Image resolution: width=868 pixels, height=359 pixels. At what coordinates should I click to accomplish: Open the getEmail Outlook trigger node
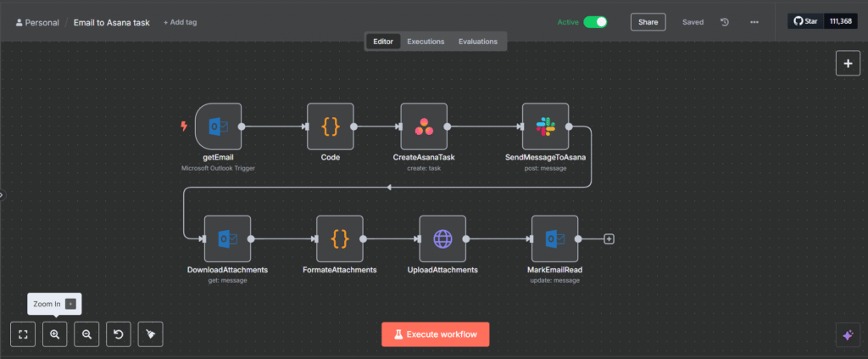(x=219, y=126)
